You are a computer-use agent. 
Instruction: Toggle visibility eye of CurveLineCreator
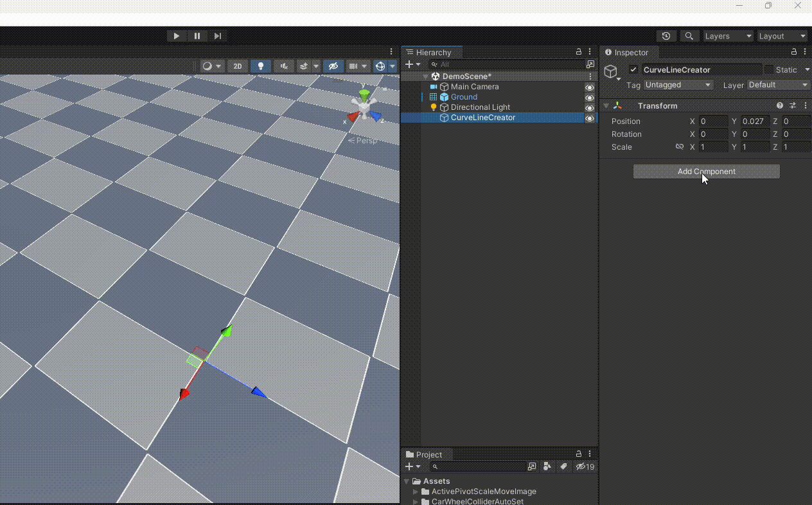pyautogui.click(x=590, y=118)
